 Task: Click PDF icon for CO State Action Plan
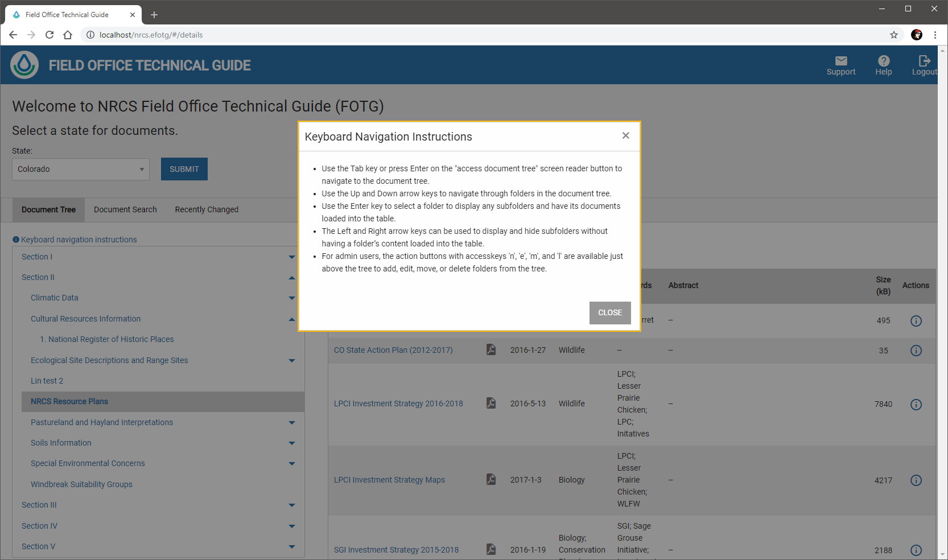[x=491, y=349]
